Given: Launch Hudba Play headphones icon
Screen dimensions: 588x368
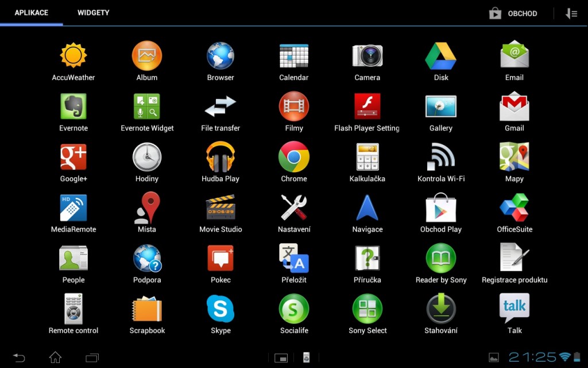Looking at the screenshot, I should click(x=220, y=157).
